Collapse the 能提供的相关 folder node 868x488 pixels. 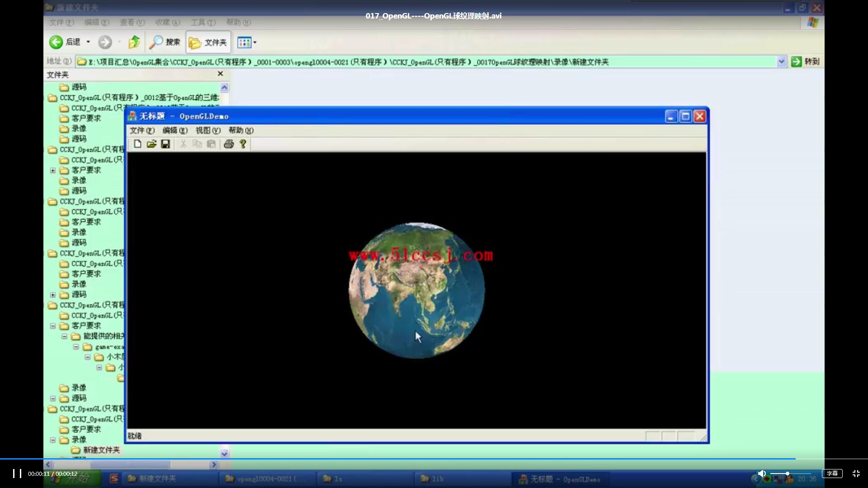pyautogui.click(x=64, y=336)
